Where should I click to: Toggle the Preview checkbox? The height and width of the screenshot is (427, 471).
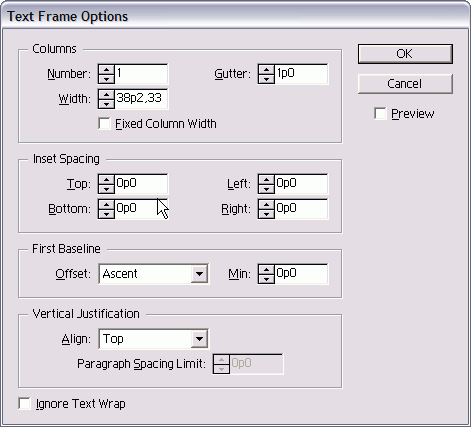click(x=380, y=113)
